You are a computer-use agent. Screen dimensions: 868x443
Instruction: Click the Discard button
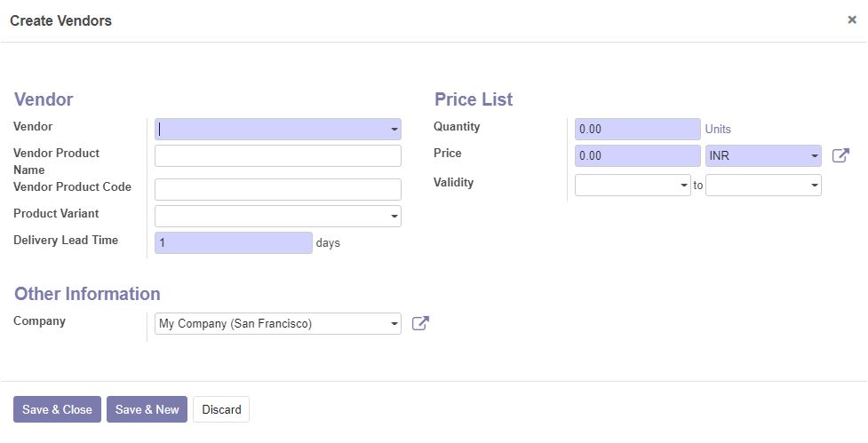click(221, 409)
